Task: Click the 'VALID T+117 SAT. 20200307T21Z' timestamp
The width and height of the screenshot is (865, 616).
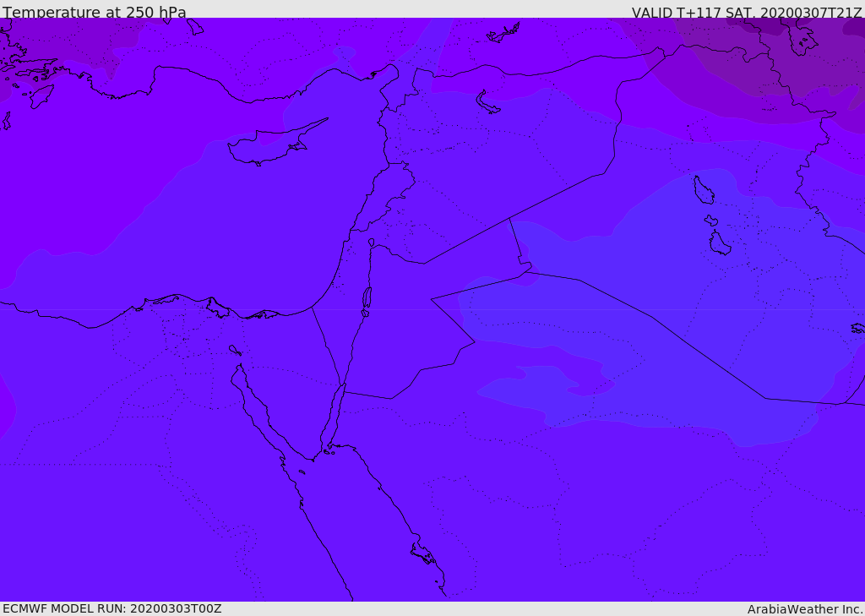Action: (x=747, y=12)
